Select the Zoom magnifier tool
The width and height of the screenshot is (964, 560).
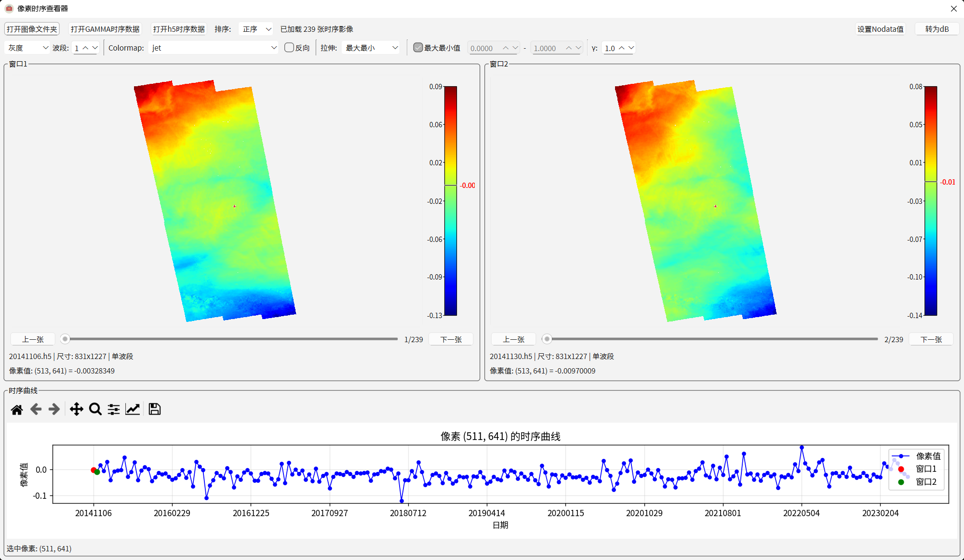point(95,410)
